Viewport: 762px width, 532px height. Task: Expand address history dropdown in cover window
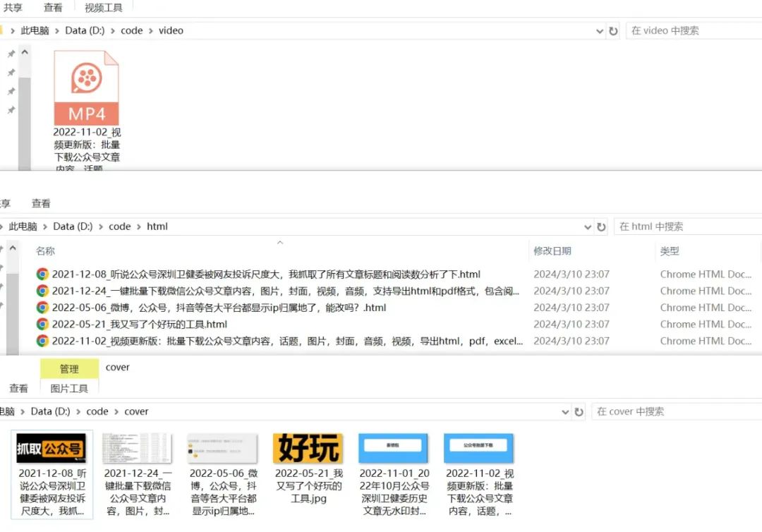click(565, 412)
